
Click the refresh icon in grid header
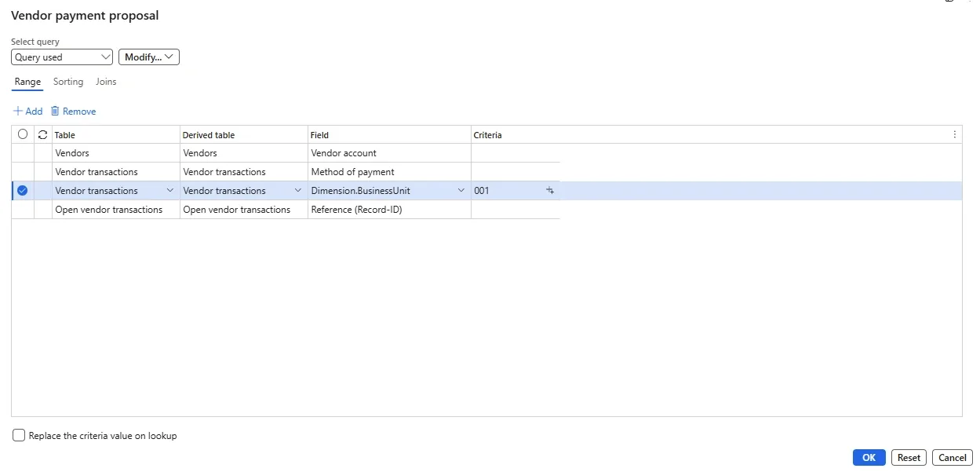(x=42, y=134)
